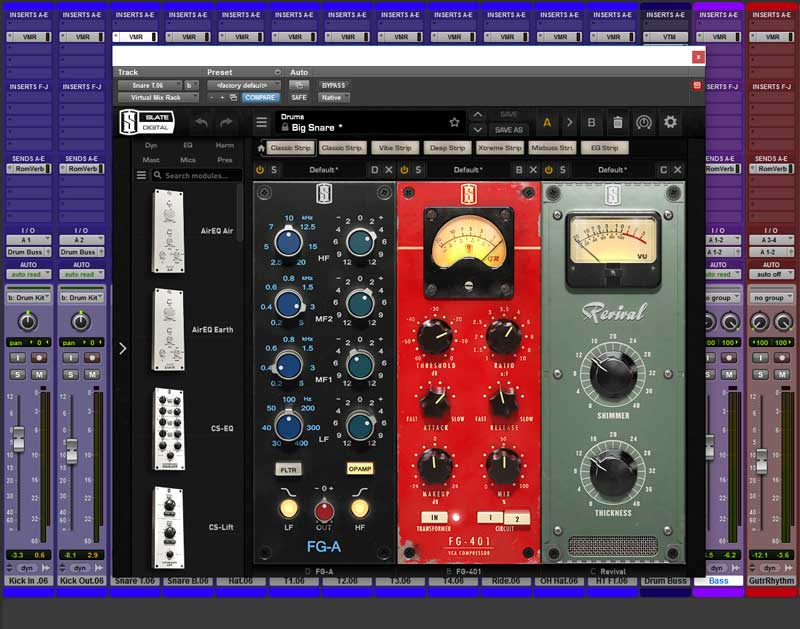Click the red OUT button on FG-A
Viewport: 800px width, 629px height.
(324, 511)
